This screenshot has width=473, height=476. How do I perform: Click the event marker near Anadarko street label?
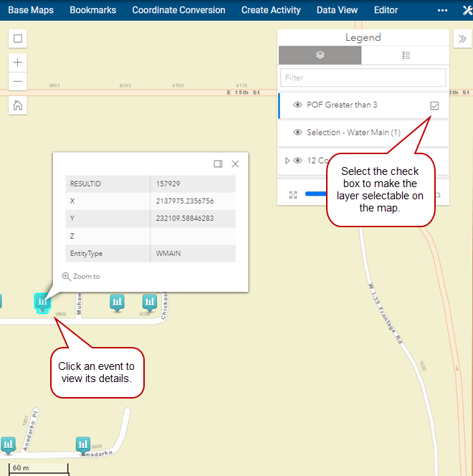tap(83, 445)
